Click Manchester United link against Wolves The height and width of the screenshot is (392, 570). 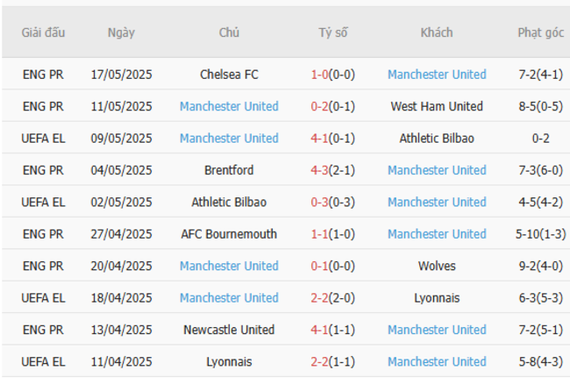coord(229,266)
